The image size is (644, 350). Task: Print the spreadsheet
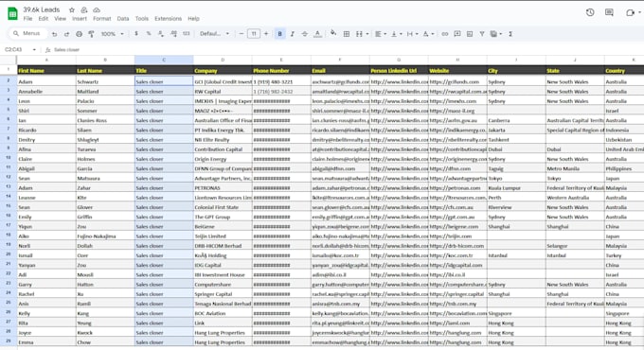point(79,34)
